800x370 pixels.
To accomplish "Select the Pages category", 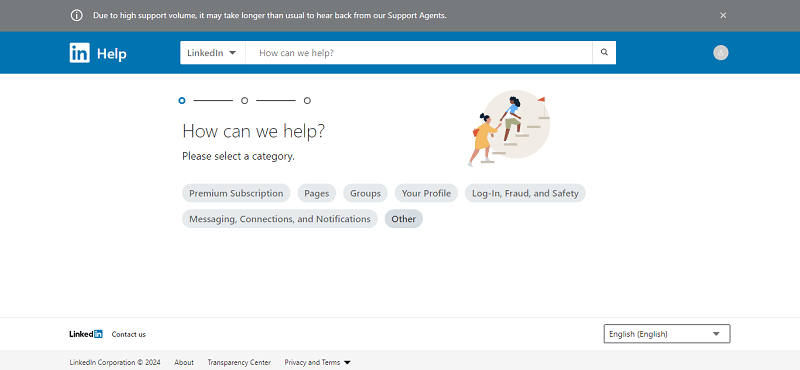I will [317, 193].
